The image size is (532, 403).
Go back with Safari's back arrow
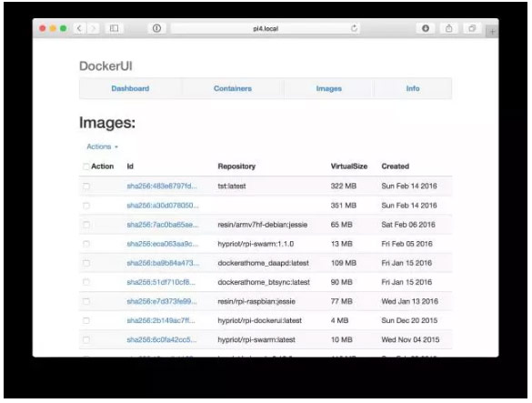(x=79, y=28)
